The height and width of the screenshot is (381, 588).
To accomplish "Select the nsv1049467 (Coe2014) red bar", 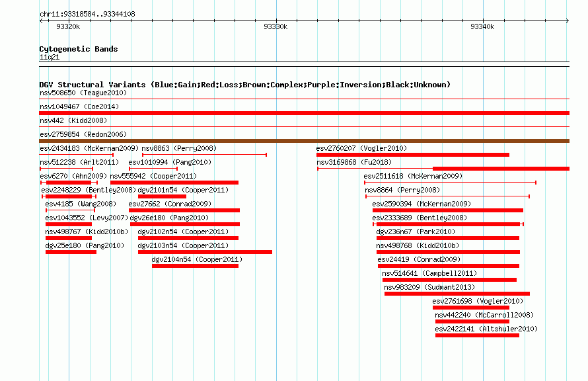I will coord(304,113).
